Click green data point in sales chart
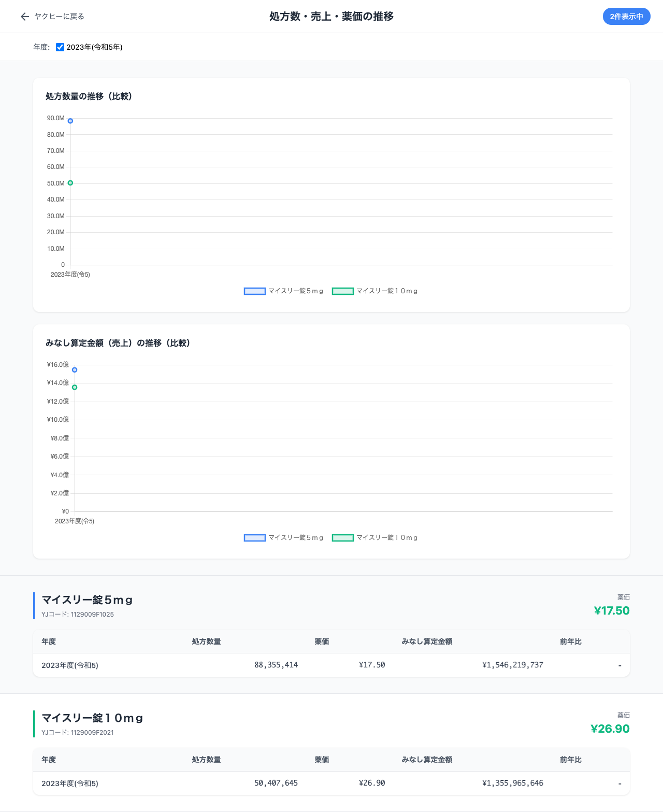663x812 pixels. click(x=75, y=388)
